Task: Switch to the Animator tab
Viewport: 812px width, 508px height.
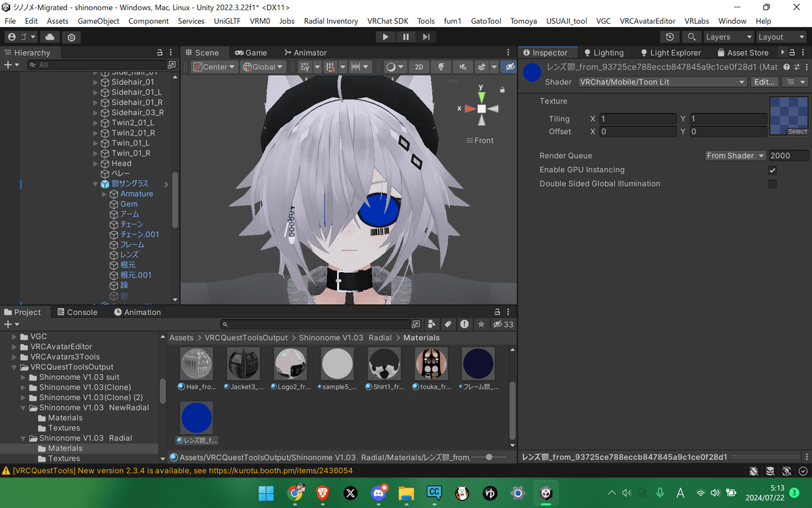Action: point(305,53)
